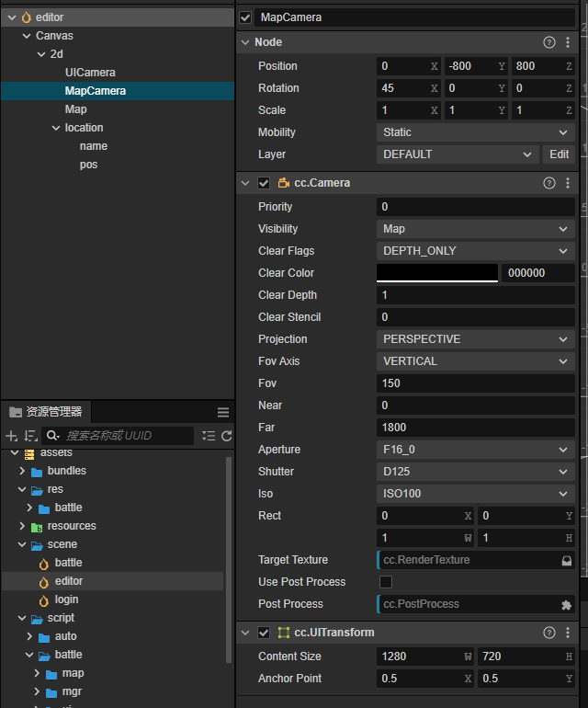Viewport: 588px width, 708px height.
Task: Collapse all asset folders icon
Action: (209, 436)
